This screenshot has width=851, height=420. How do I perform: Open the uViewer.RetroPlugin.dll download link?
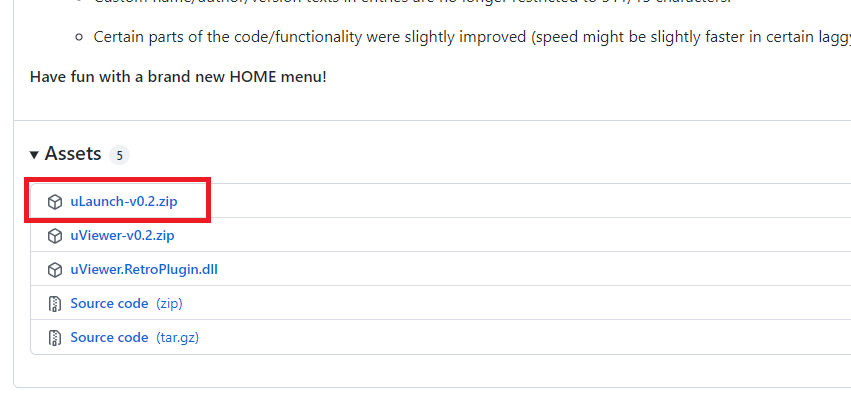point(144,269)
